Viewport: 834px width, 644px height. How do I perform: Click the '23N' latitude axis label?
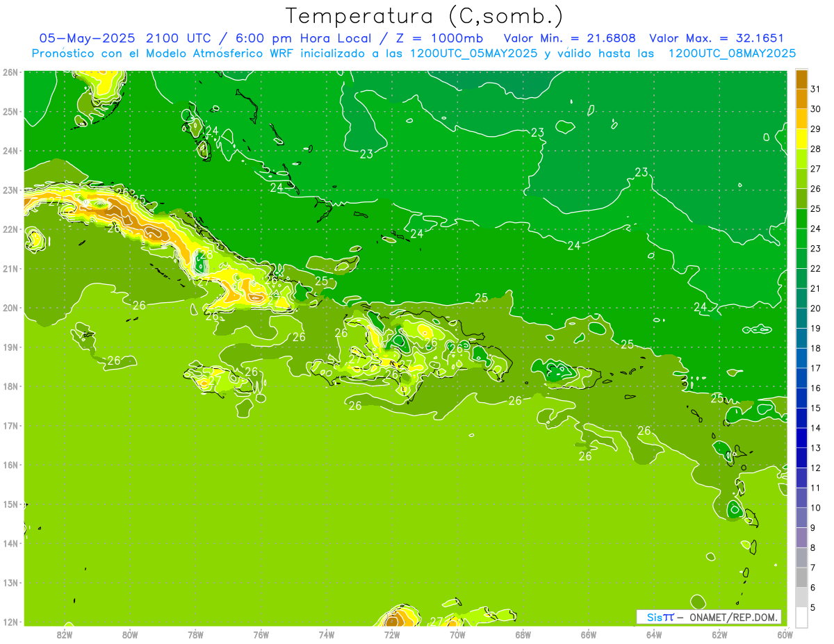click(x=10, y=190)
